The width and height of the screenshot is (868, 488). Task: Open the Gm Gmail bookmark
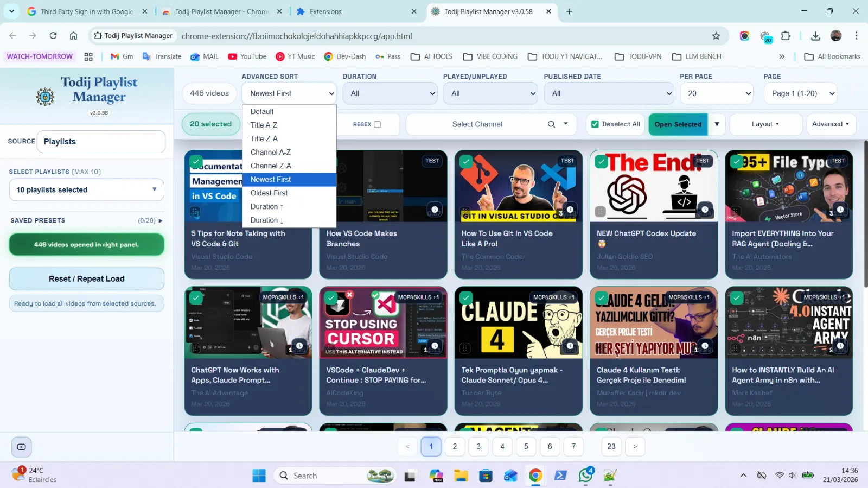pyautogui.click(x=122, y=56)
